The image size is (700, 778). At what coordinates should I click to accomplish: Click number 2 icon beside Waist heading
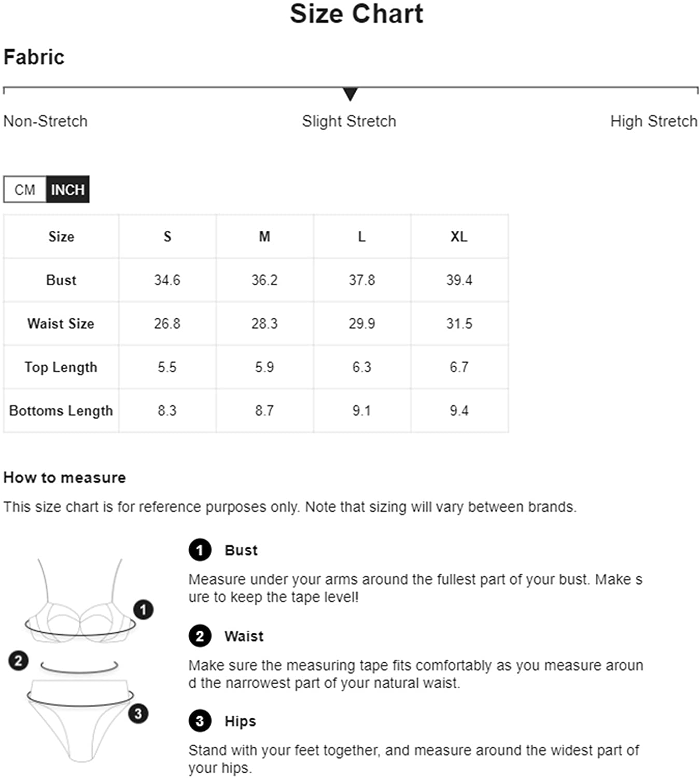click(200, 636)
